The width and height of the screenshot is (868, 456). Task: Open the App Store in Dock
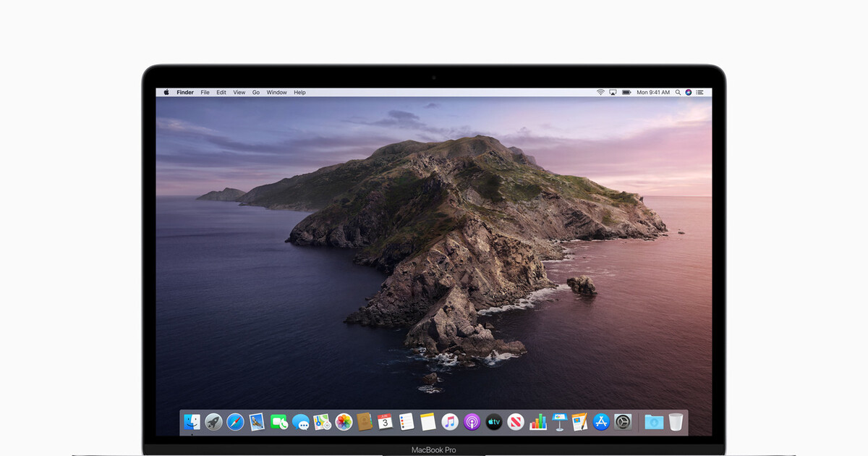point(601,422)
